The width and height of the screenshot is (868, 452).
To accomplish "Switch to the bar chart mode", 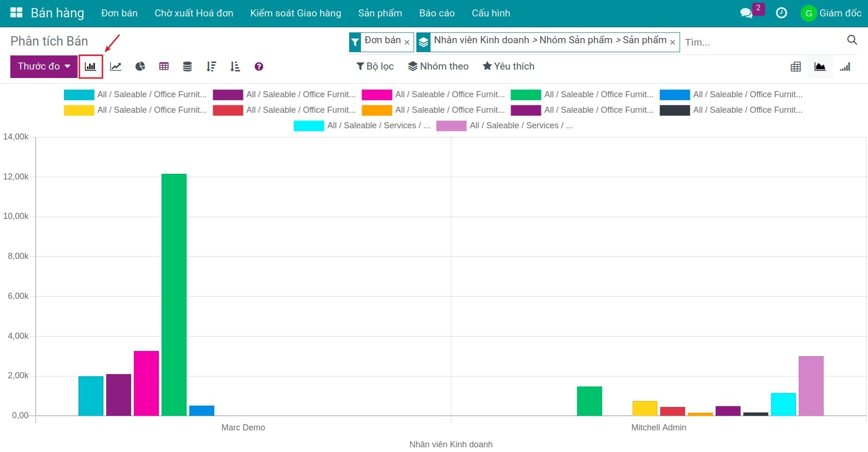I will (x=91, y=67).
